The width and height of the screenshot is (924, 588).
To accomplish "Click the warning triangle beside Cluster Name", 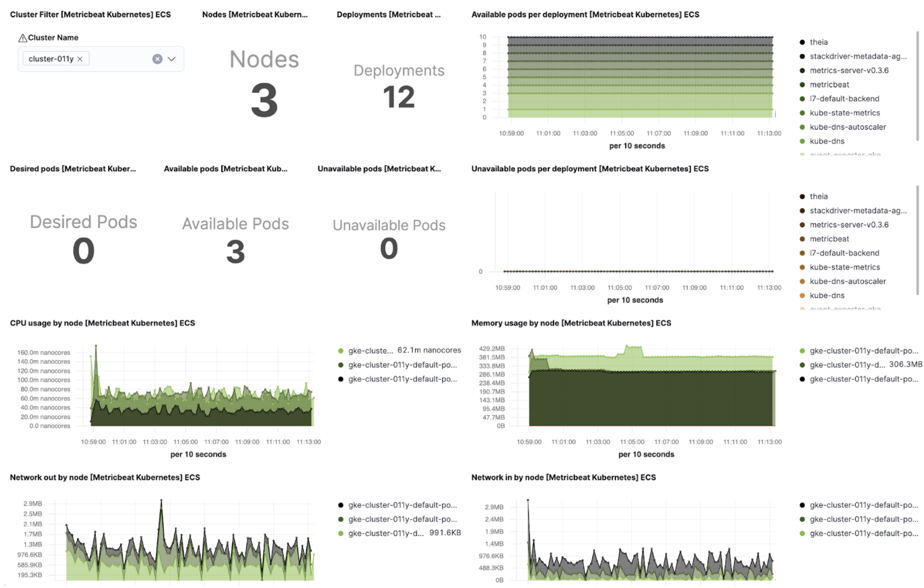I will (x=23, y=37).
